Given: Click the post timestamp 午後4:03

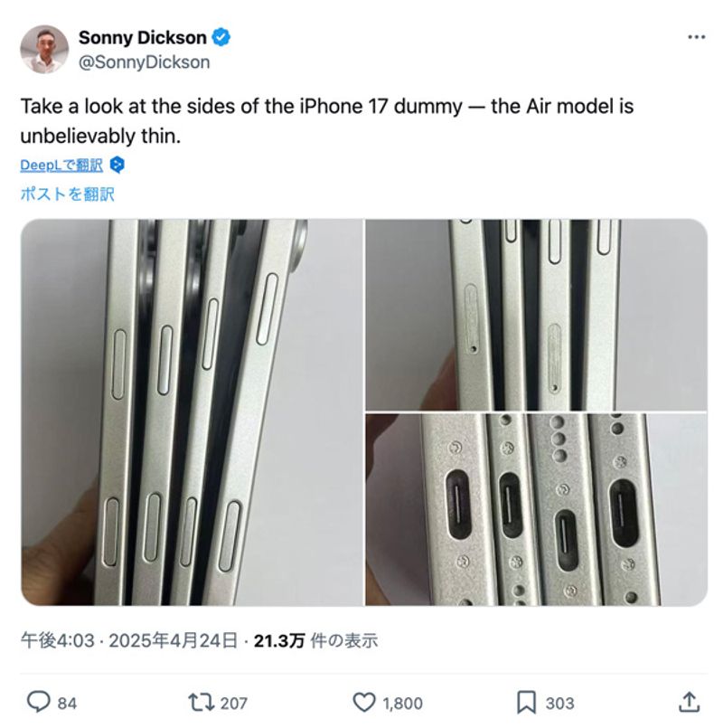Looking at the screenshot, I should [x=58, y=640].
